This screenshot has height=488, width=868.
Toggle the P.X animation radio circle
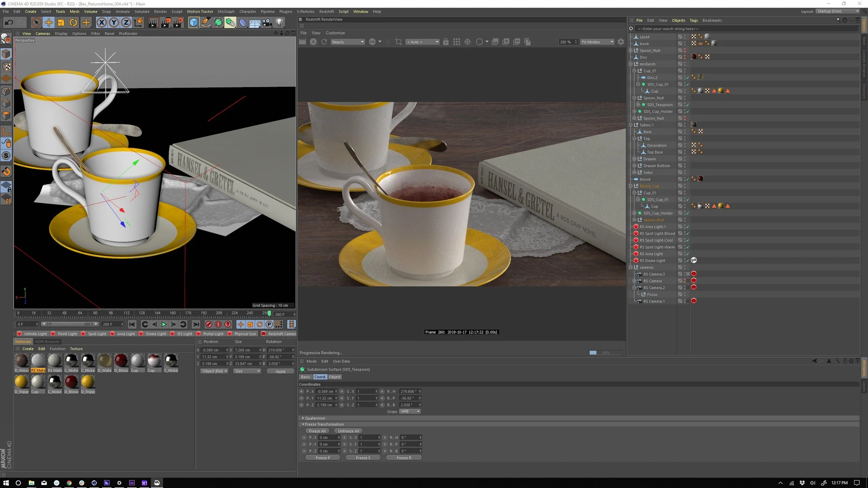coord(301,392)
